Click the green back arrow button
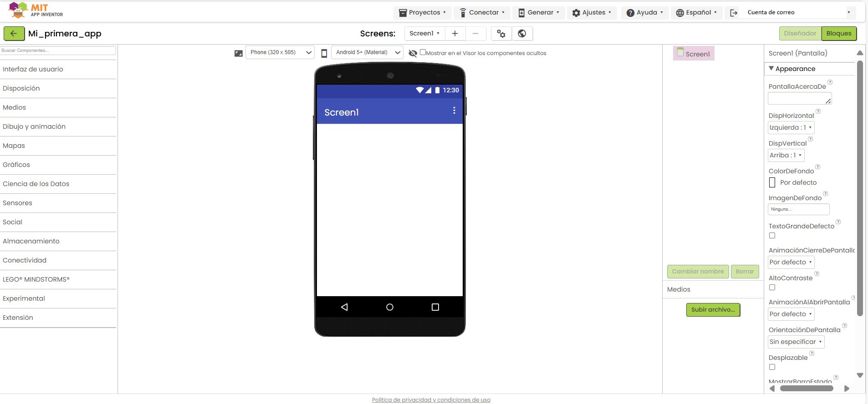 pos(14,33)
